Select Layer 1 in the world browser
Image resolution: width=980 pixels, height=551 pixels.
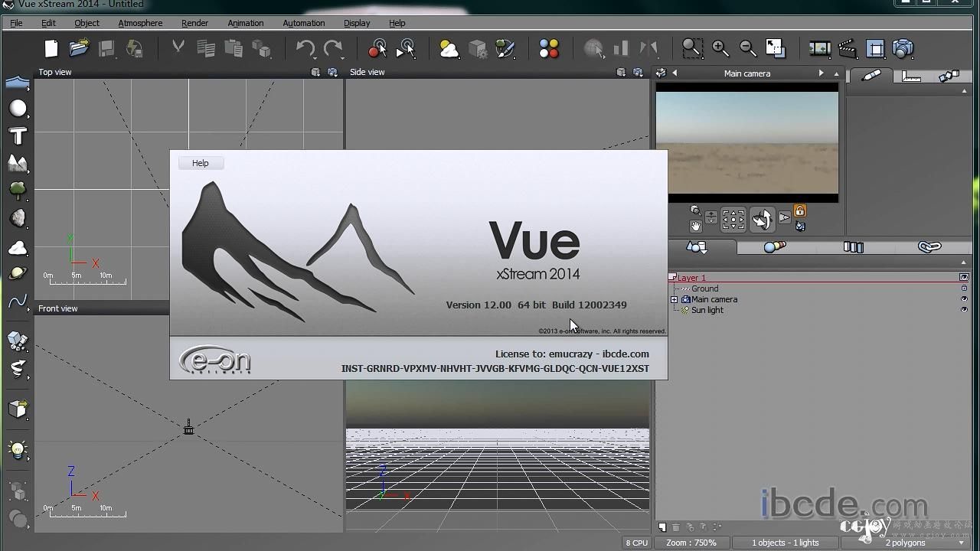[x=691, y=278]
